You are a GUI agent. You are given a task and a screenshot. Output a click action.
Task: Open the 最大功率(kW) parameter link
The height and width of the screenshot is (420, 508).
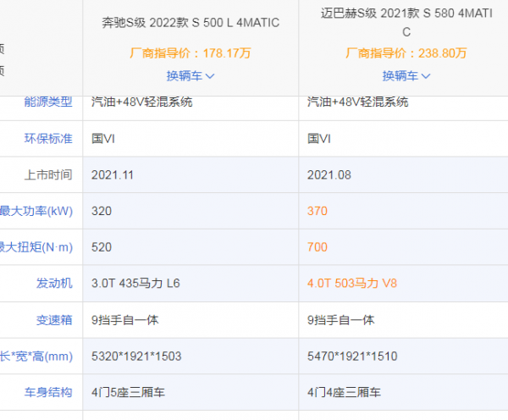(x=36, y=211)
